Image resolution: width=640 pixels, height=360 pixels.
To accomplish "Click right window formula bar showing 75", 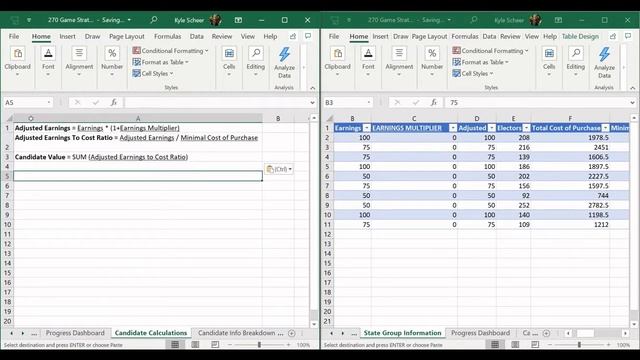I will (537, 102).
